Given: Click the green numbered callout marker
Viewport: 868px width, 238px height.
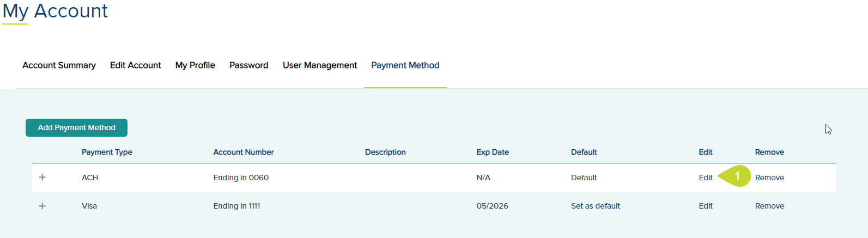Looking at the screenshot, I should pyautogui.click(x=735, y=176).
